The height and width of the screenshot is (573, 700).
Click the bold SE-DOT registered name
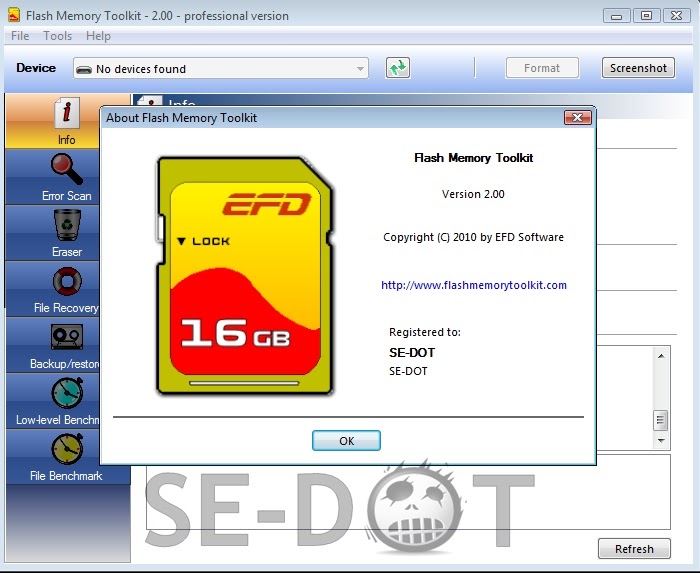click(412, 353)
